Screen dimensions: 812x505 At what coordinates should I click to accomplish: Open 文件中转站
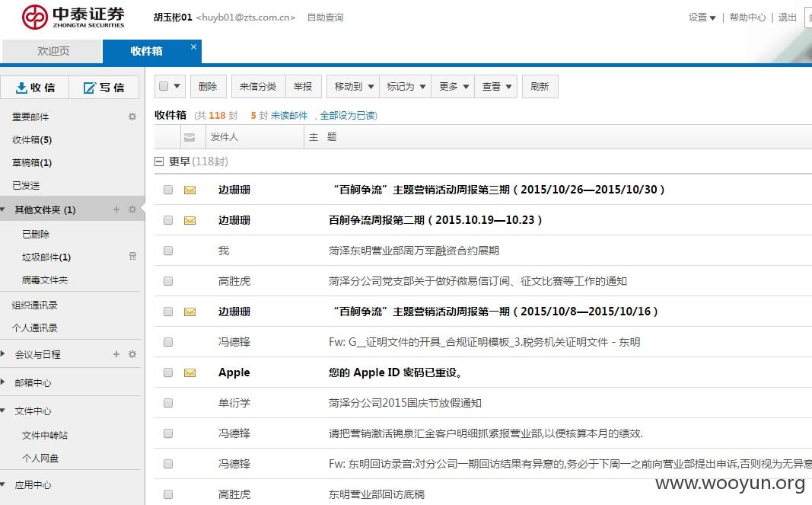click(45, 436)
